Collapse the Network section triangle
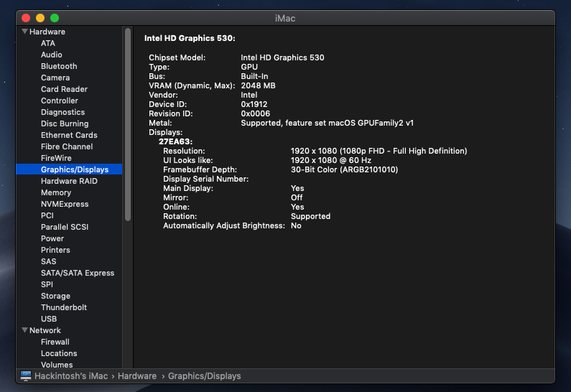 (24, 330)
